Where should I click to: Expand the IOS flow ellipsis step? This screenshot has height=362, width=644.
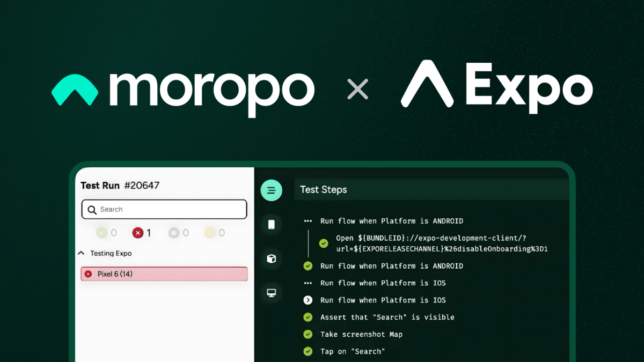(309, 283)
